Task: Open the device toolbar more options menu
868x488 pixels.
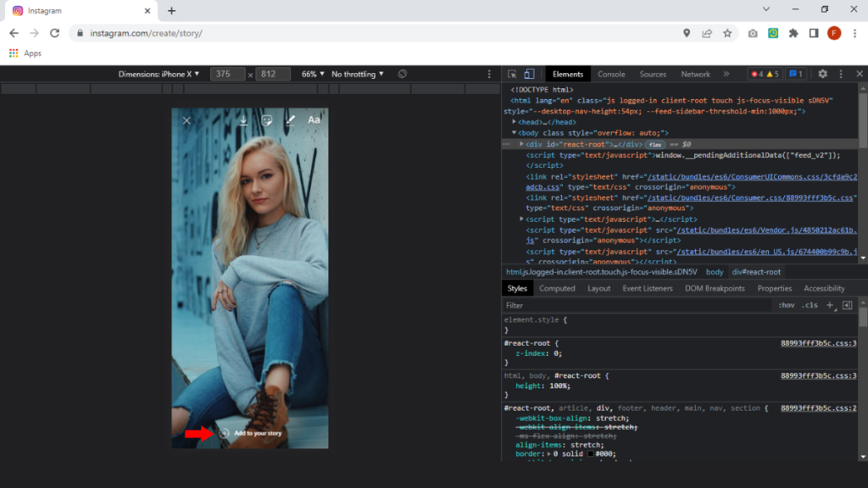Action: coord(489,75)
